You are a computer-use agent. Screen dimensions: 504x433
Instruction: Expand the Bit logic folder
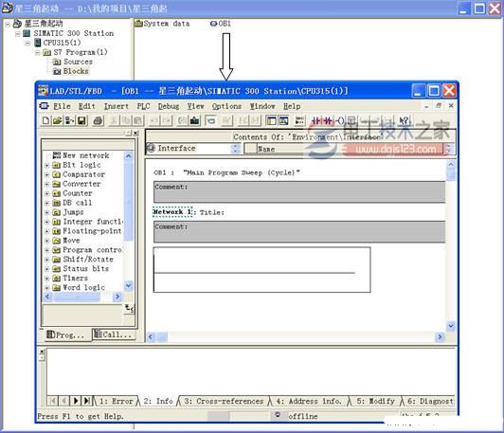pyautogui.click(x=47, y=165)
